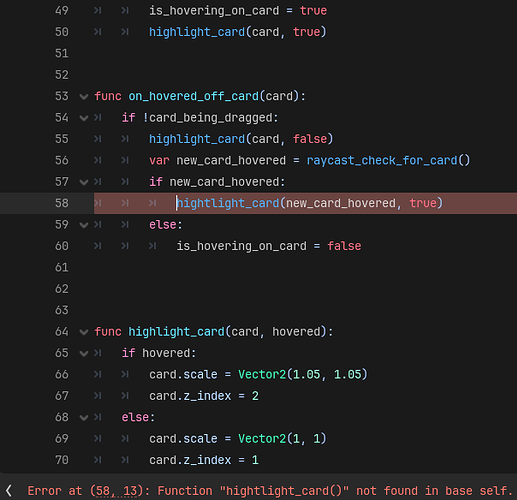Click the new_card_hovered variable declaration
This screenshot has width=517, height=500.
coord(231,160)
